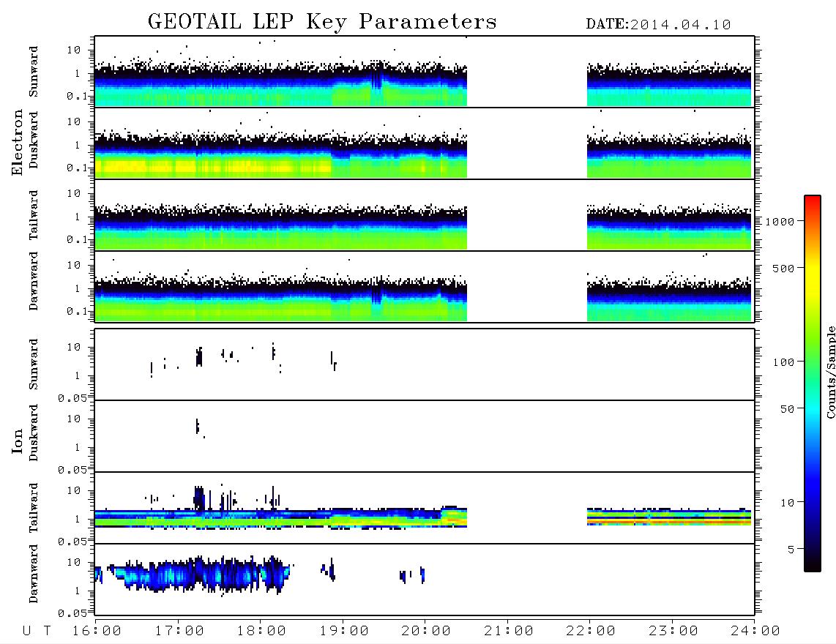
Task: Click the 21:00 time tick label
Action: coord(509,632)
